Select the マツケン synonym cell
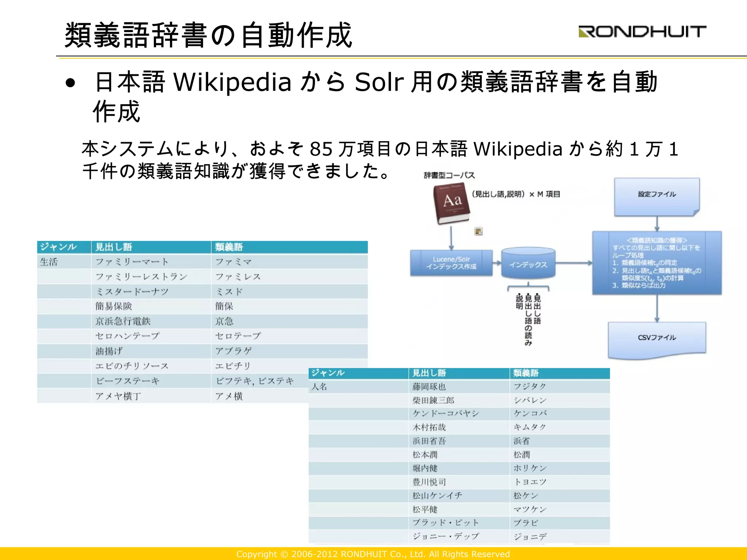Image resolution: width=747 pixels, height=560 pixels. pos(560,509)
